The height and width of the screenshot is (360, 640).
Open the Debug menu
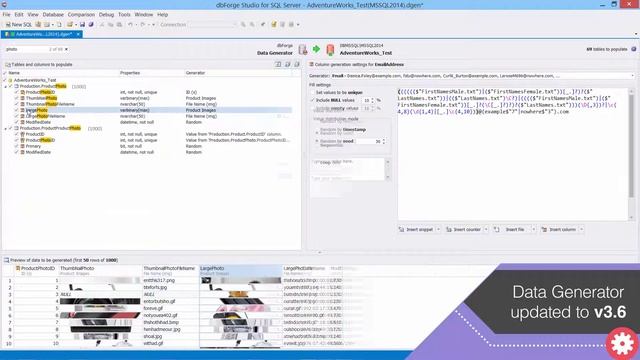coord(106,15)
